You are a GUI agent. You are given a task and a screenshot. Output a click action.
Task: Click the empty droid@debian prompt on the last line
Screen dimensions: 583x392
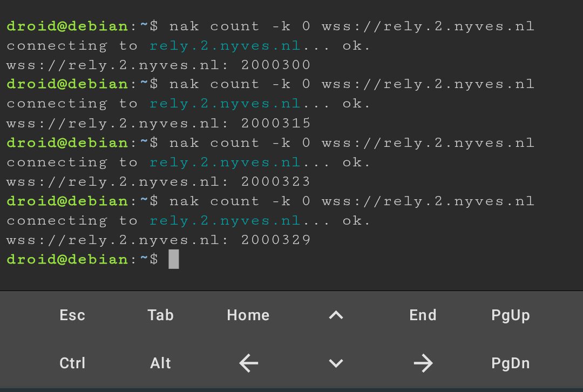pos(82,259)
